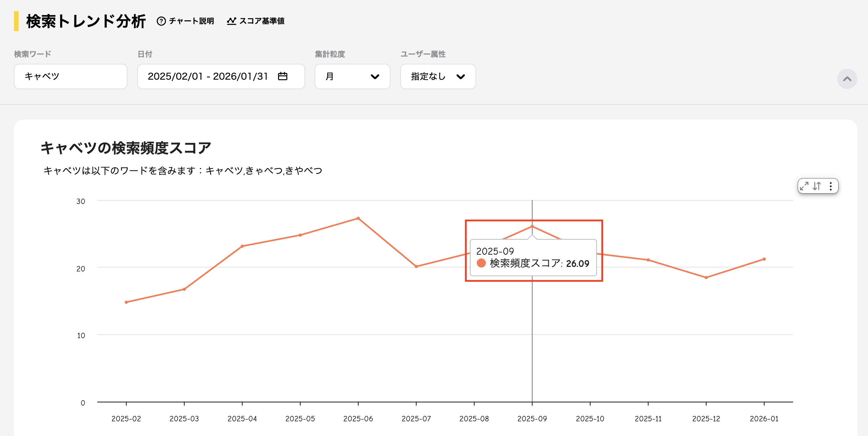Open the スコア基準値 link
This screenshot has height=436, width=868.
point(256,21)
